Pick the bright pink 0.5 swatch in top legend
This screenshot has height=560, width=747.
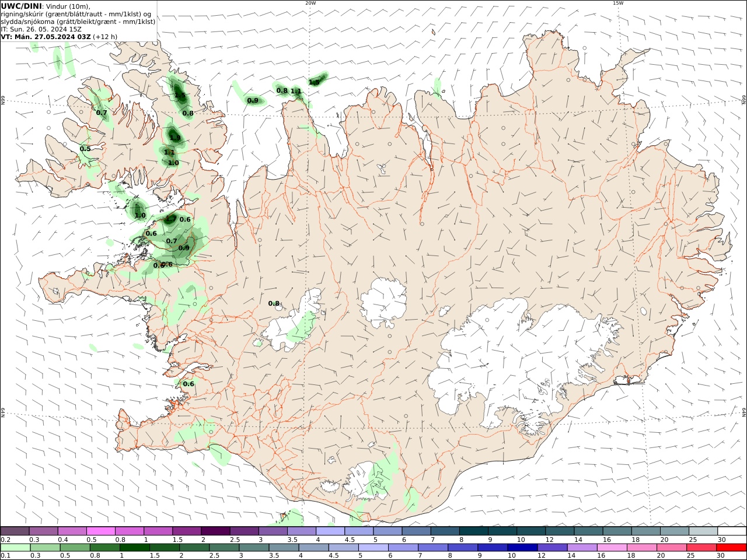101,531
